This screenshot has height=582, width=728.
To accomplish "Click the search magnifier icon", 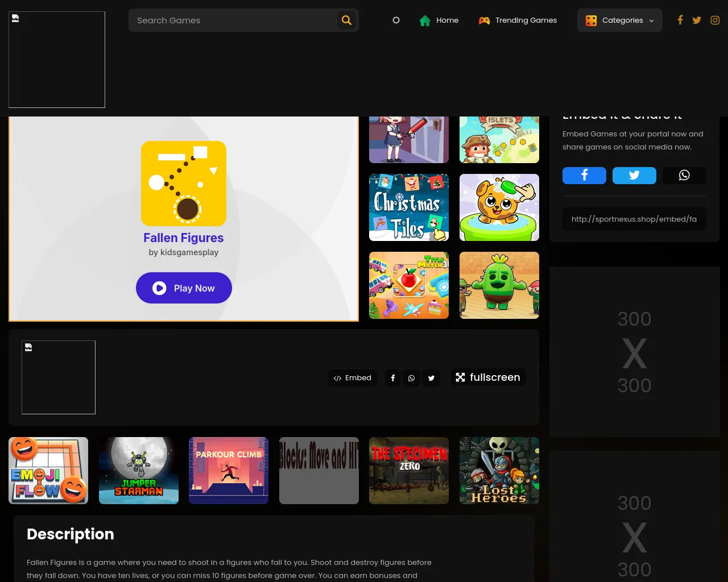I will click(x=346, y=20).
